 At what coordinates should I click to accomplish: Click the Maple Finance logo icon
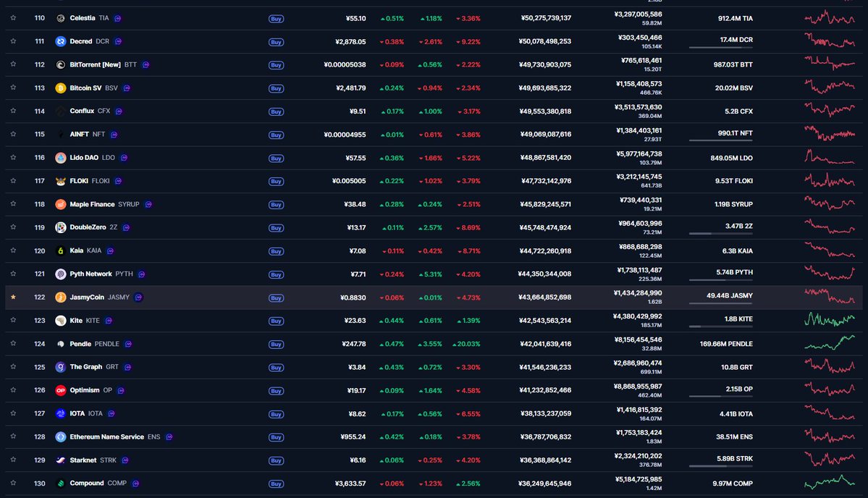pos(61,204)
